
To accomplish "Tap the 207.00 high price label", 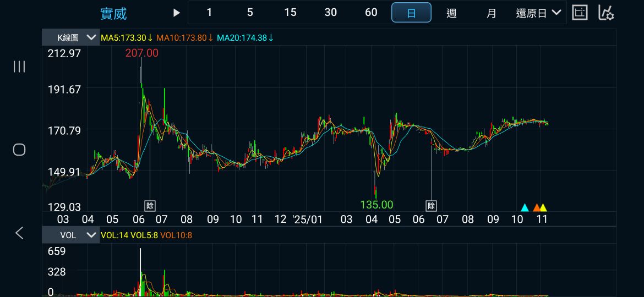I will tap(141, 53).
